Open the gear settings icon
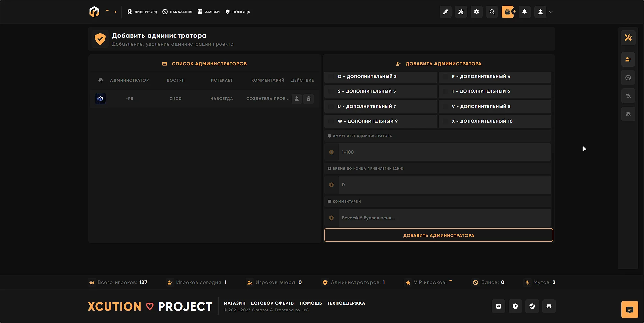Screen dimensions: 644x323 [476, 12]
